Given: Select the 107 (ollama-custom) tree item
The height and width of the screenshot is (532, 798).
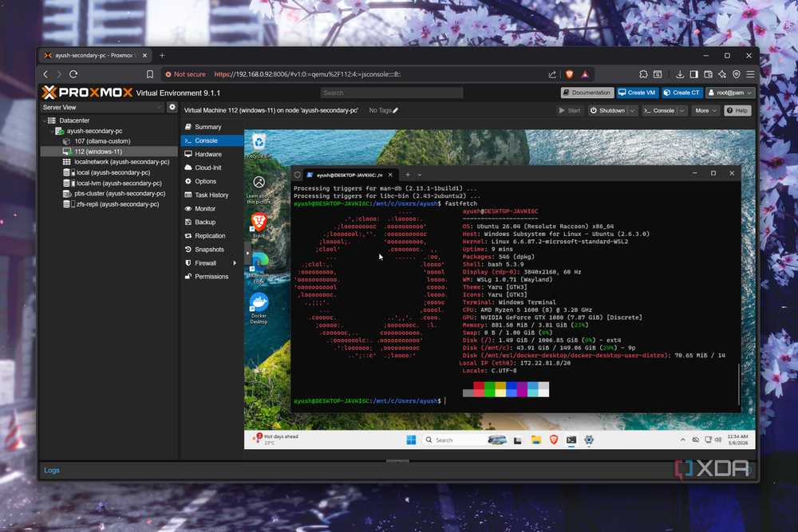Looking at the screenshot, I should [102, 141].
